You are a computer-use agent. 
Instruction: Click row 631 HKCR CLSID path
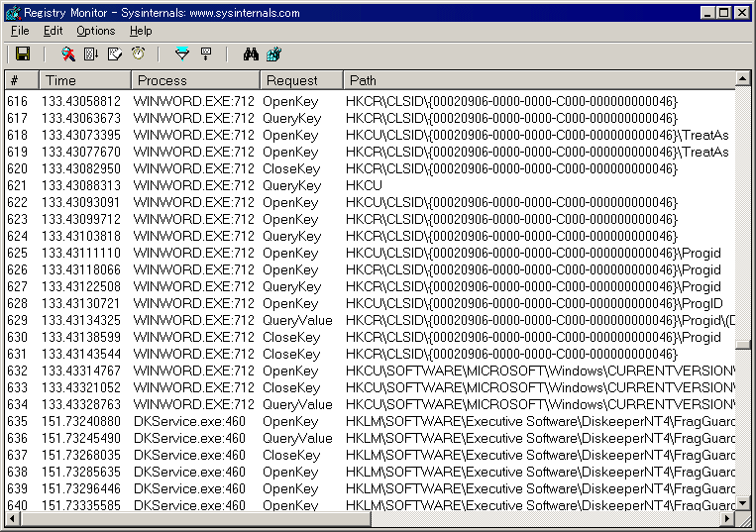tap(511, 355)
